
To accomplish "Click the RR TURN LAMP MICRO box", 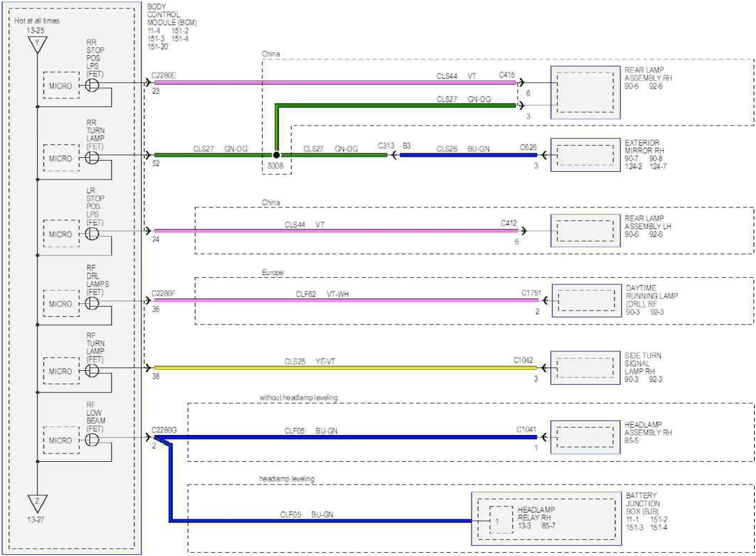I will coord(61,158).
